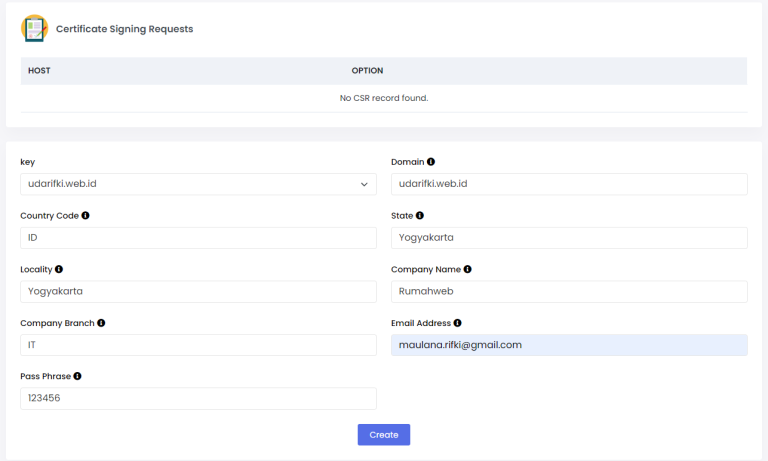Viewport: 768px width, 461px height.
Task: Select the Company Branch field containing IT
Action: click(198, 345)
